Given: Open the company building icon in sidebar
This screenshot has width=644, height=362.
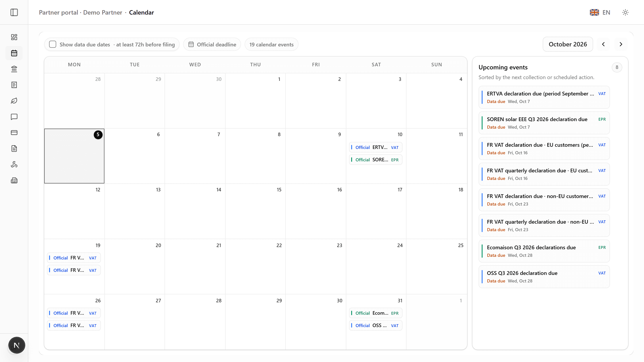Looking at the screenshot, I should [14, 180].
